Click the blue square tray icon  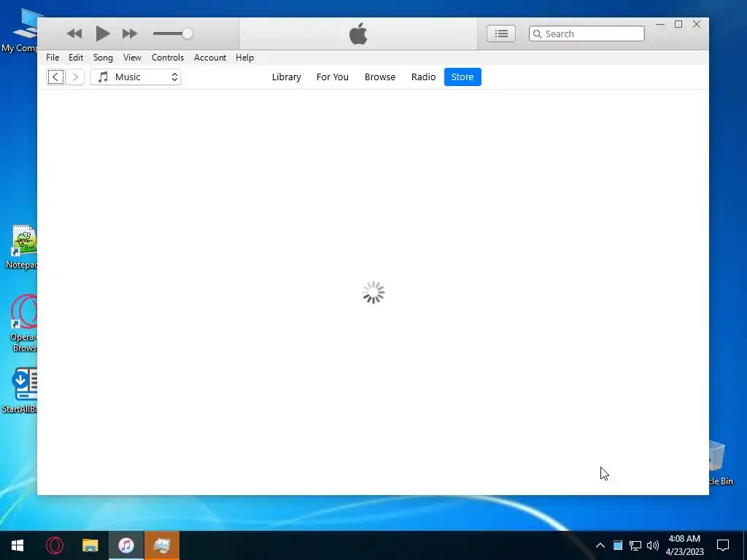pyautogui.click(x=618, y=545)
